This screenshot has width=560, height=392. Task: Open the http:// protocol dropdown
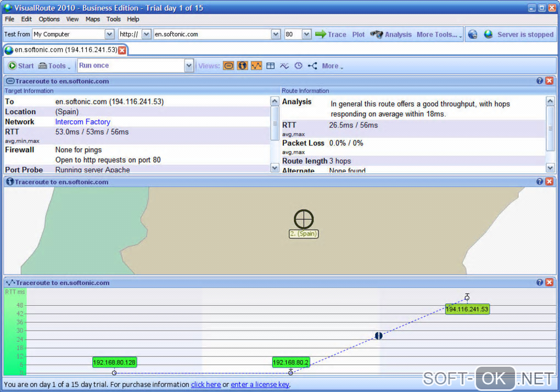(x=146, y=34)
